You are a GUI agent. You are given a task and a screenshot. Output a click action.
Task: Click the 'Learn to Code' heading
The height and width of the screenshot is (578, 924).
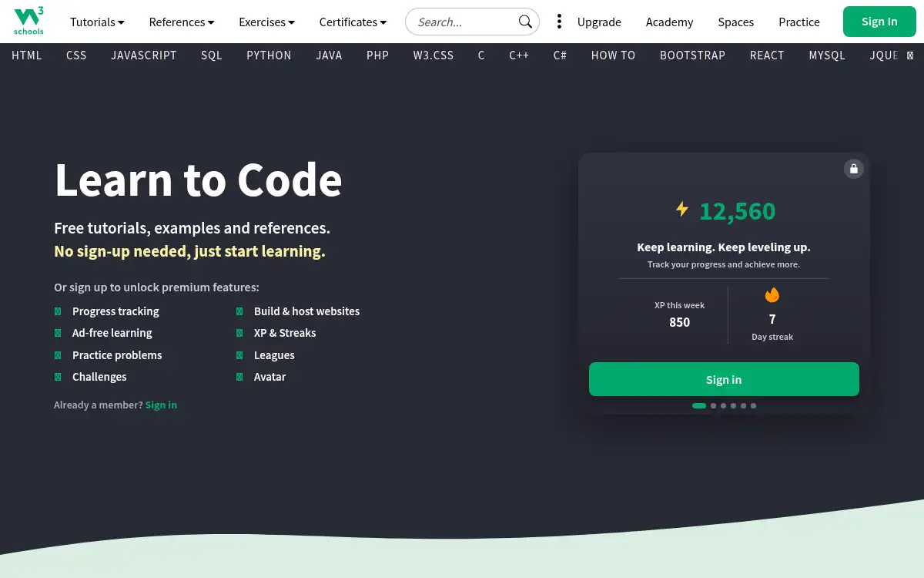tap(198, 180)
